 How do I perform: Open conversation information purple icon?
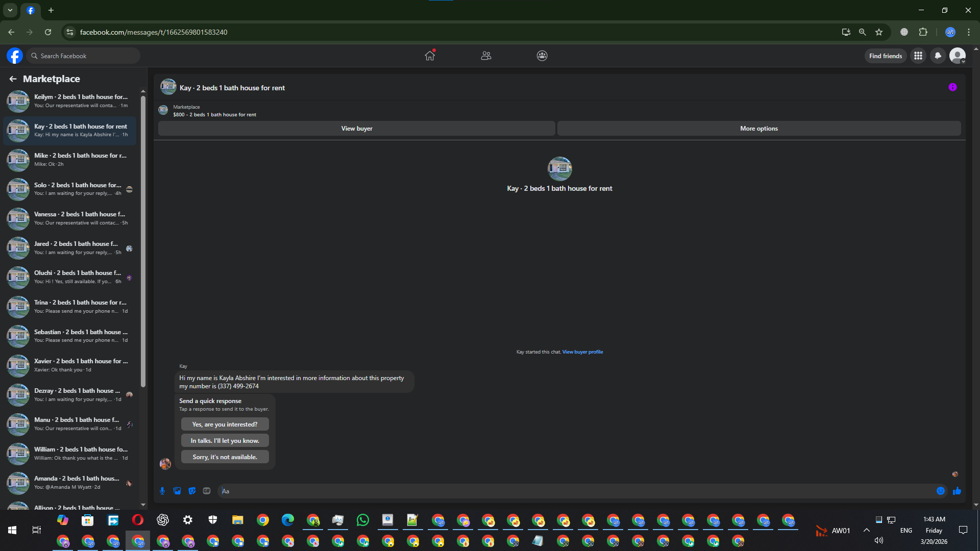click(952, 87)
